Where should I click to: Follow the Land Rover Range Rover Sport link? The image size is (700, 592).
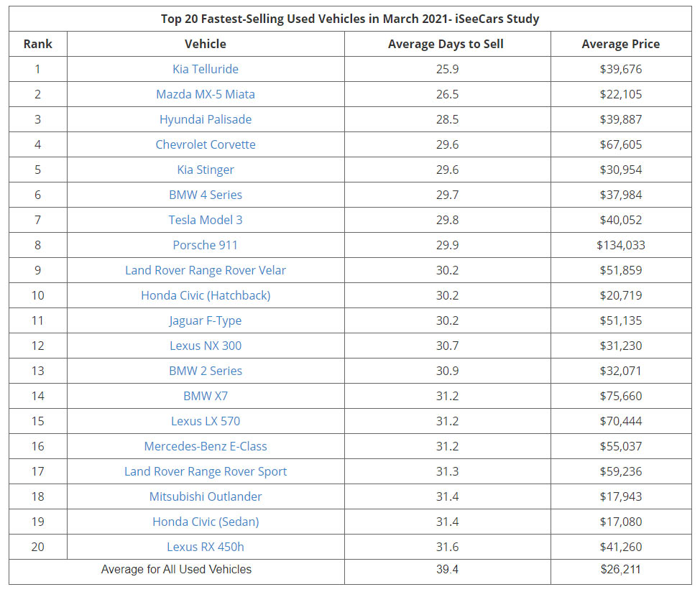pyautogui.click(x=206, y=471)
